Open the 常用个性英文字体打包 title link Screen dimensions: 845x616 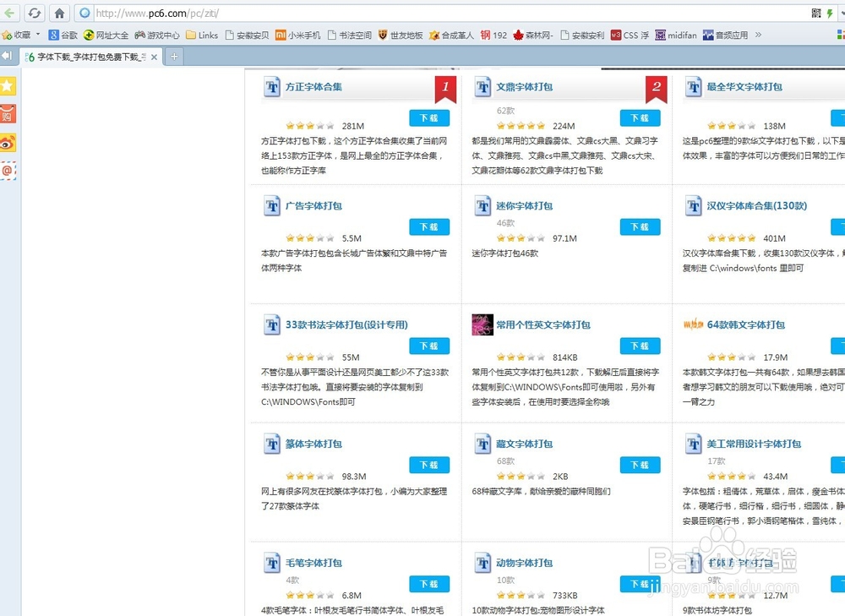coord(543,325)
